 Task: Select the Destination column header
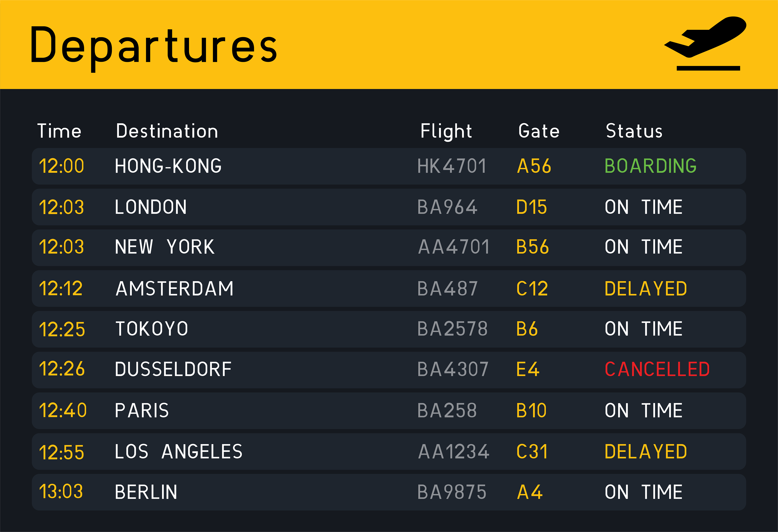click(167, 131)
